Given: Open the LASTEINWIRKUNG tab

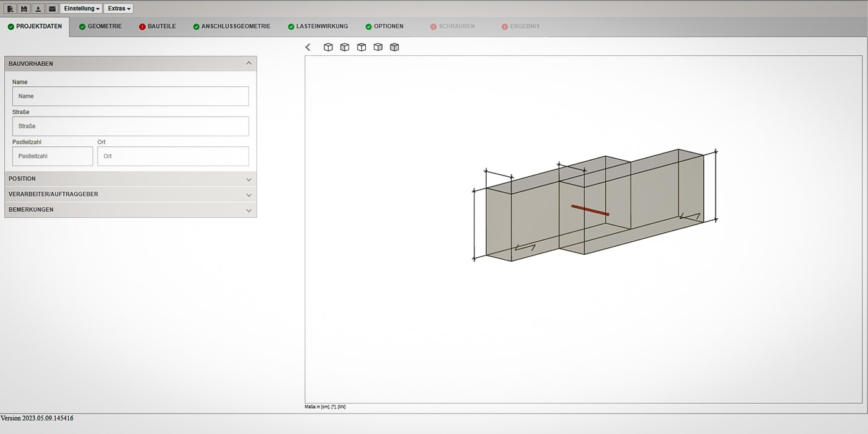Looking at the screenshot, I should coord(317,26).
